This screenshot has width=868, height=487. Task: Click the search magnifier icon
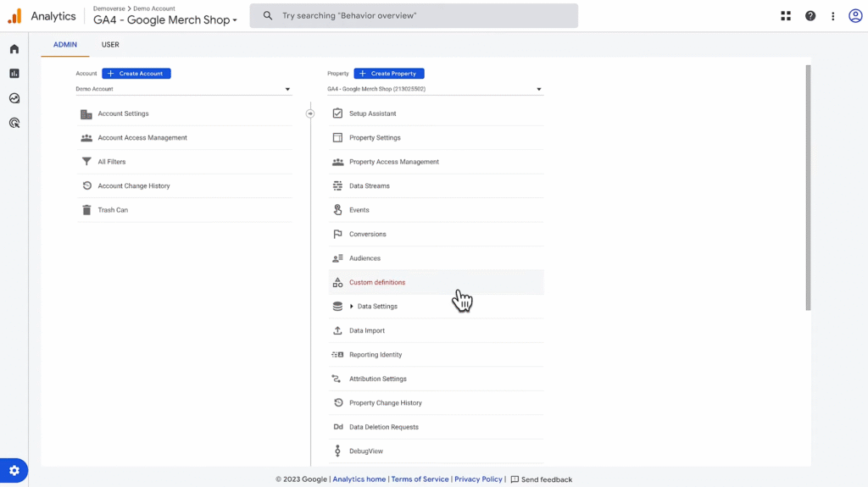point(268,15)
